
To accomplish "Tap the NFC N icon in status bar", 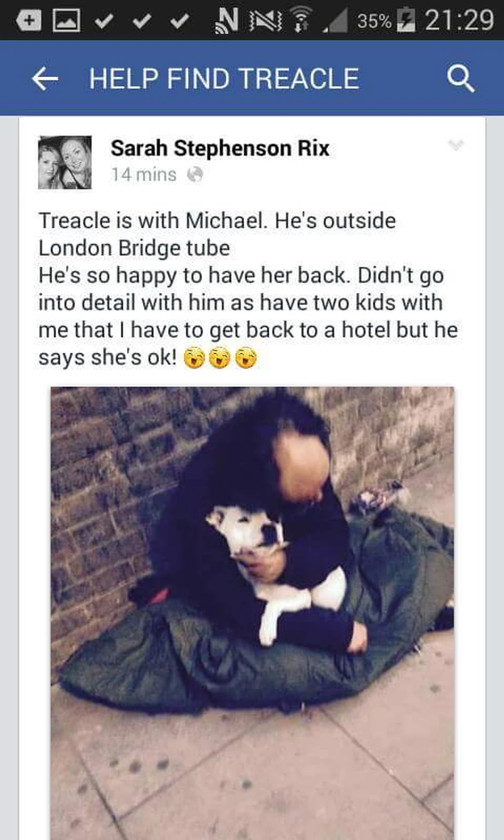I will [x=226, y=21].
